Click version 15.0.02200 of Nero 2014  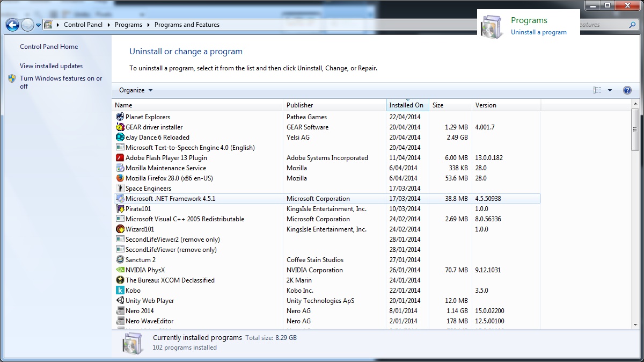tap(489, 311)
